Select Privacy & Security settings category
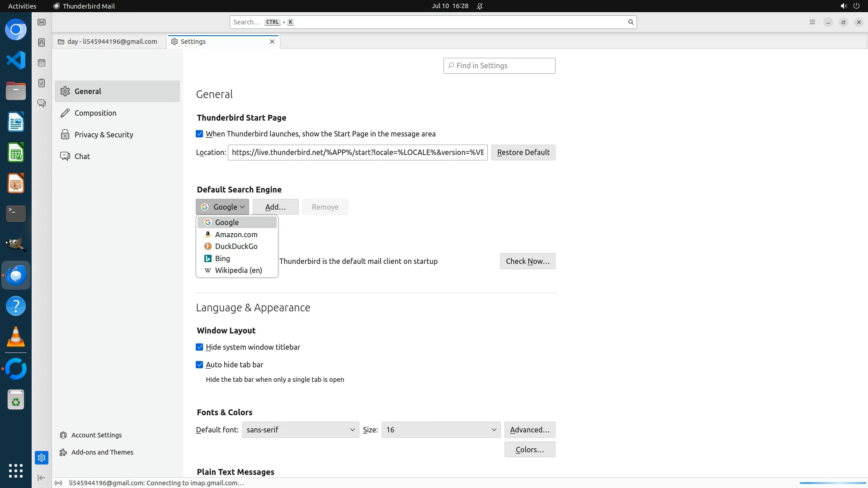Image resolution: width=868 pixels, height=488 pixels. tap(104, 135)
